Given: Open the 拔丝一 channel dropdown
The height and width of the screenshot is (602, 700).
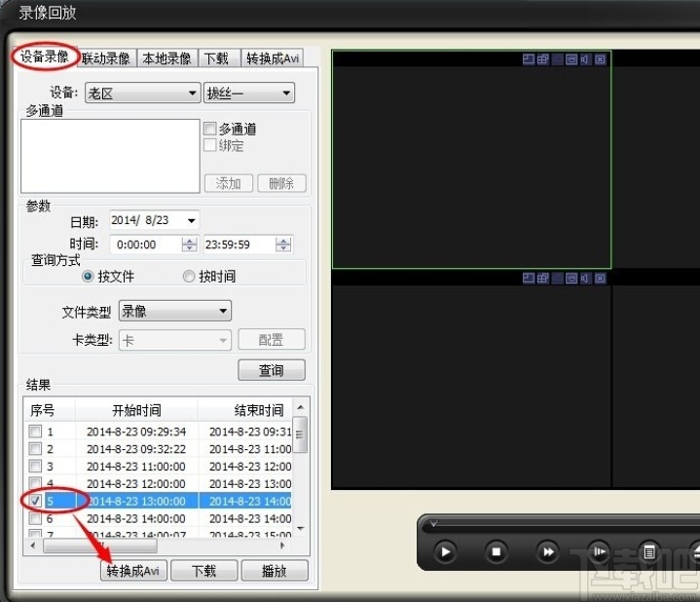Looking at the screenshot, I should (248, 93).
